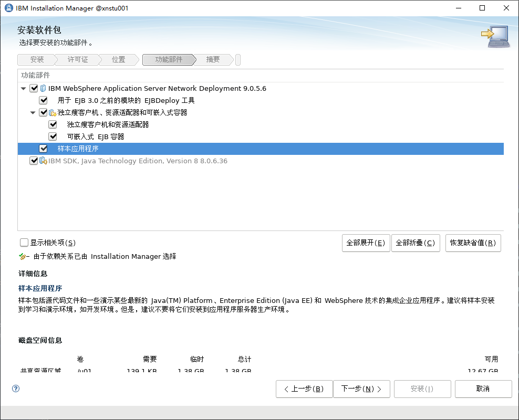
Task: Select the 功能部件 wizard step
Action: (169, 59)
